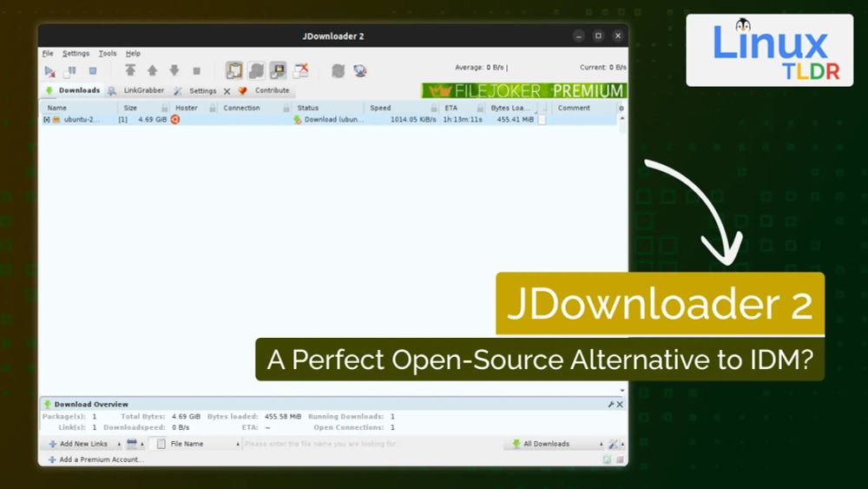The image size is (868, 489).
Task: Open the Contribute tab
Action: pos(264,90)
